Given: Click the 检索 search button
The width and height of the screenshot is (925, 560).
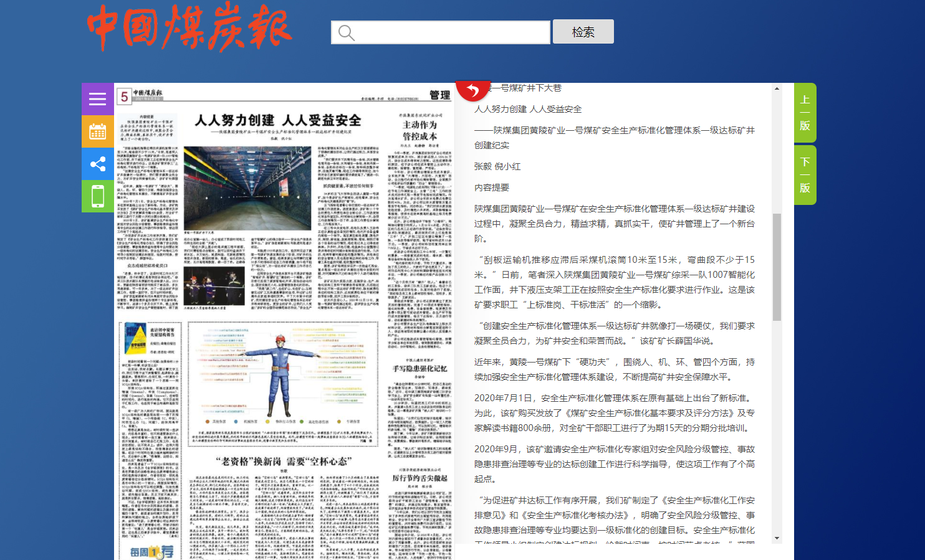Looking at the screenshot, I should pos(583,32).
